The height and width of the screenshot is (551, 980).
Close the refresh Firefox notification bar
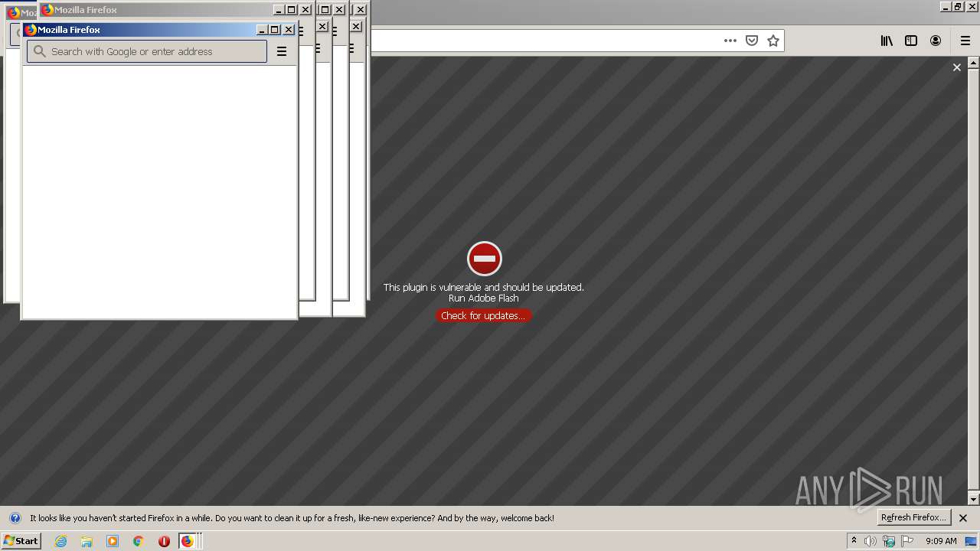click(963, 518)
